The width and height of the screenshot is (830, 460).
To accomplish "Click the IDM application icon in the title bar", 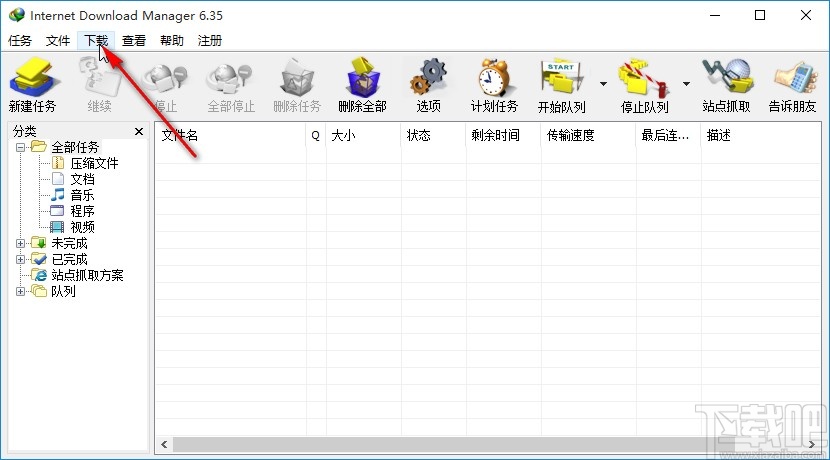I will (x=16, y=15).
